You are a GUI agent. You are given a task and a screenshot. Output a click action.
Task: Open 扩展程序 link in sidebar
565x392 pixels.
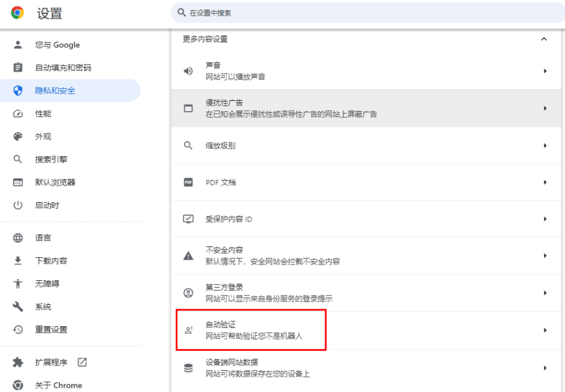(x=70, y=362)
